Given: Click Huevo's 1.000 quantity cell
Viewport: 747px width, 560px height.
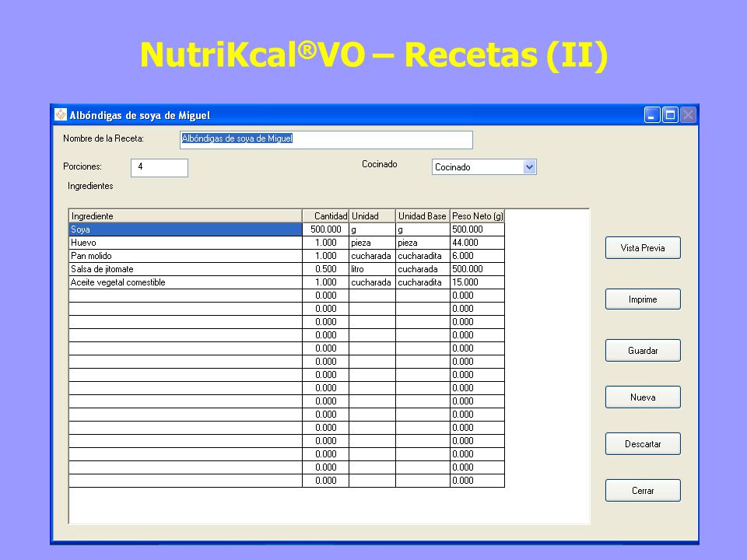Looking at the screenshot, I should (x=326, y=243).
